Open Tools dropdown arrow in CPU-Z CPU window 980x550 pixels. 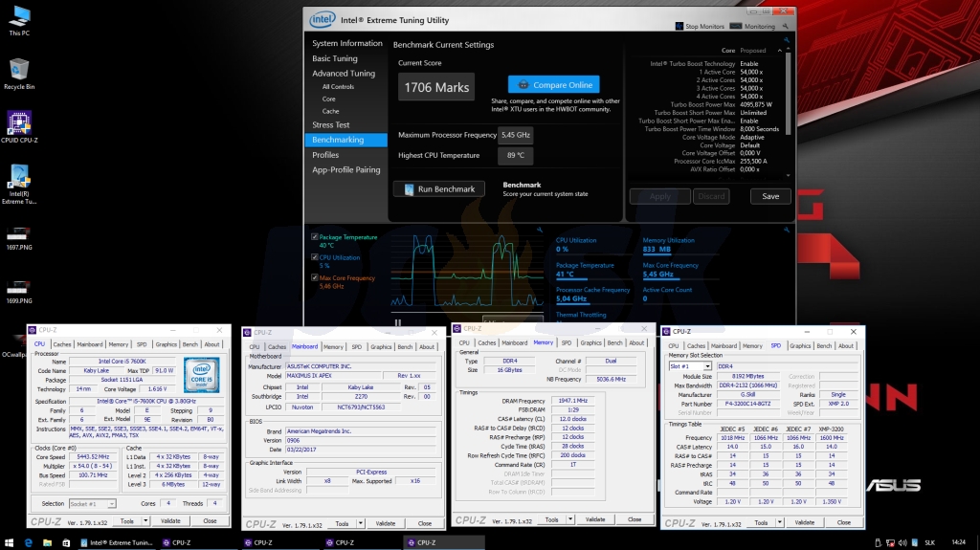[145, 520]
